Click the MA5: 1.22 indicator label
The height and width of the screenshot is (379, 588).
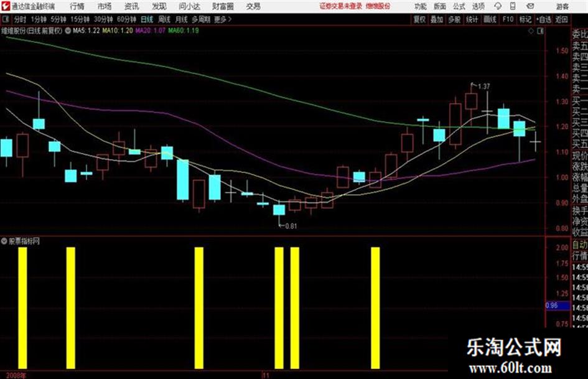(x=86, y=30)
